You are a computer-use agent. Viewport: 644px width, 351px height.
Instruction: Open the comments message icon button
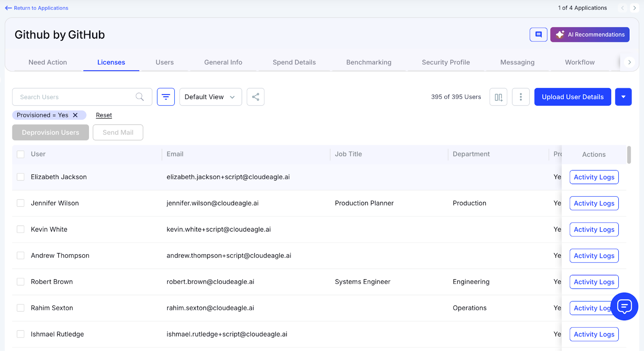pos(539,35)
